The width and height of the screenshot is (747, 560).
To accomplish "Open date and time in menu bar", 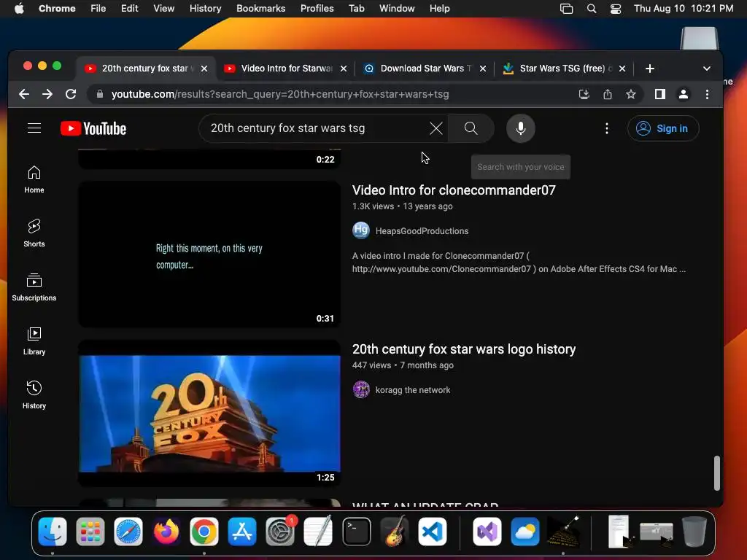I will tap(683, 9).
